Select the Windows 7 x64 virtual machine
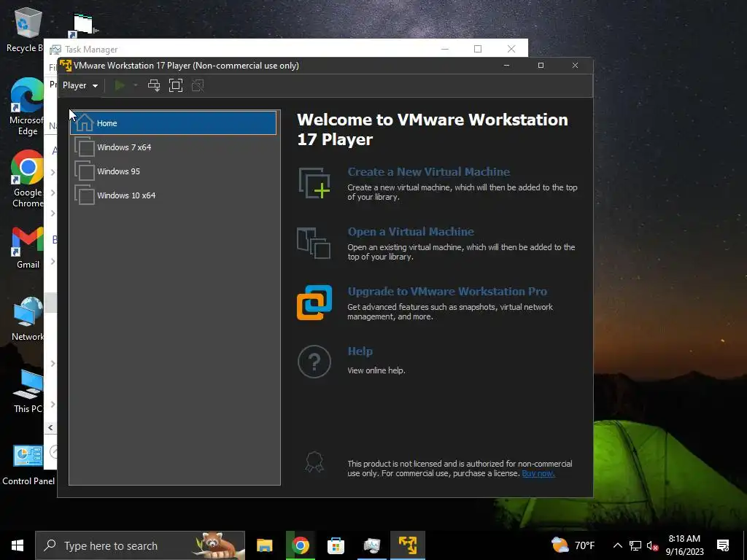This screenshot has height=560, width=747. point(174,147)
